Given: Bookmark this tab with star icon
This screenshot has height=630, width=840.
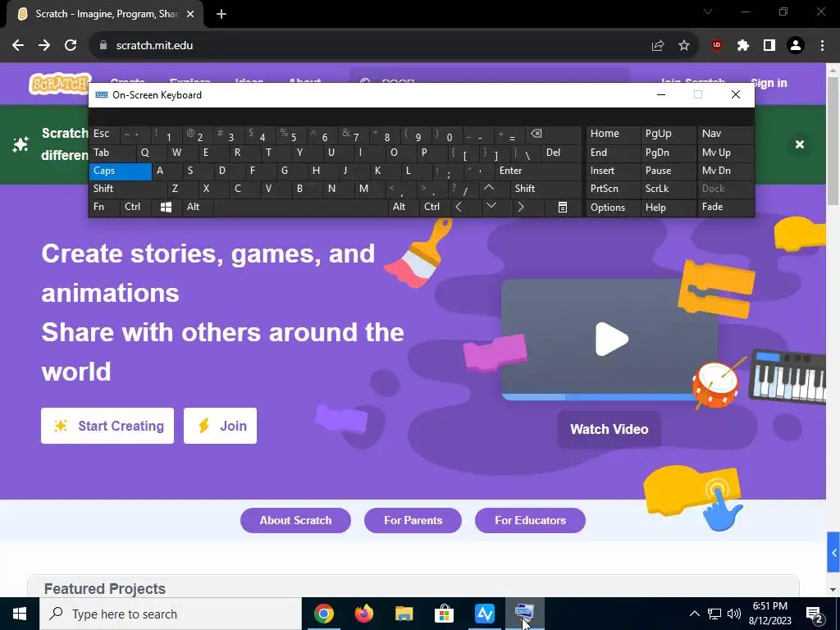Looking at the screenshot, I should tap(684, 46).
